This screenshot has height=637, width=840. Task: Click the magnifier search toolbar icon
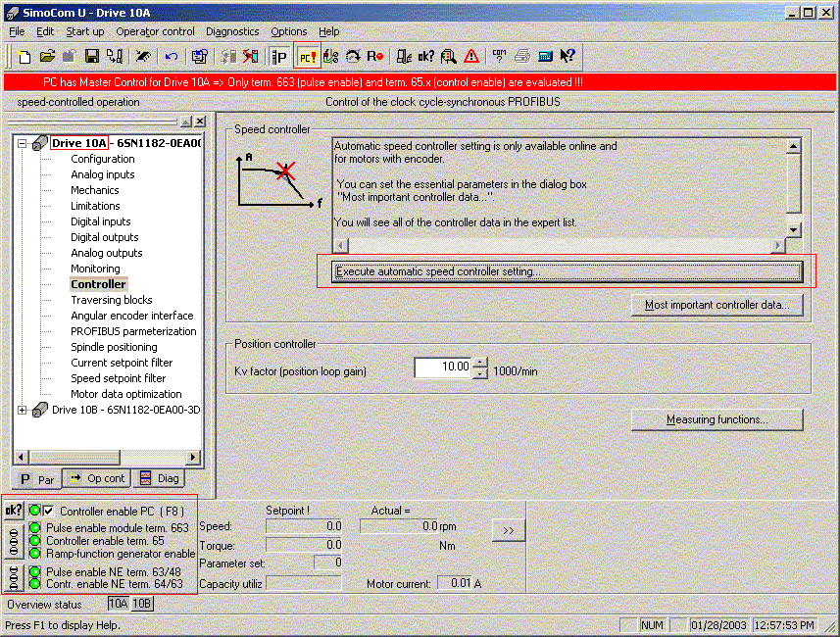click(448, 56)
